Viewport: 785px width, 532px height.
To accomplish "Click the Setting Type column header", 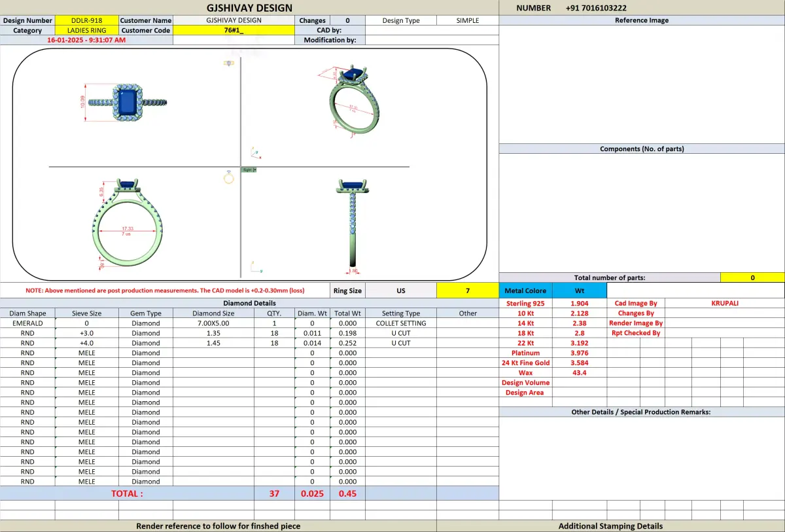I will 401,313.
